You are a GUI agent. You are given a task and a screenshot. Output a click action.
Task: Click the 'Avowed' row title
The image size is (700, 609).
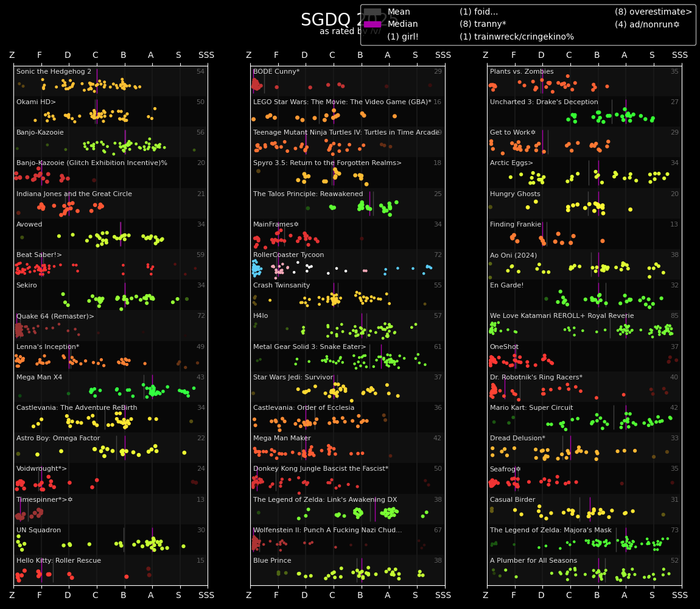click(x=29, y=224)
